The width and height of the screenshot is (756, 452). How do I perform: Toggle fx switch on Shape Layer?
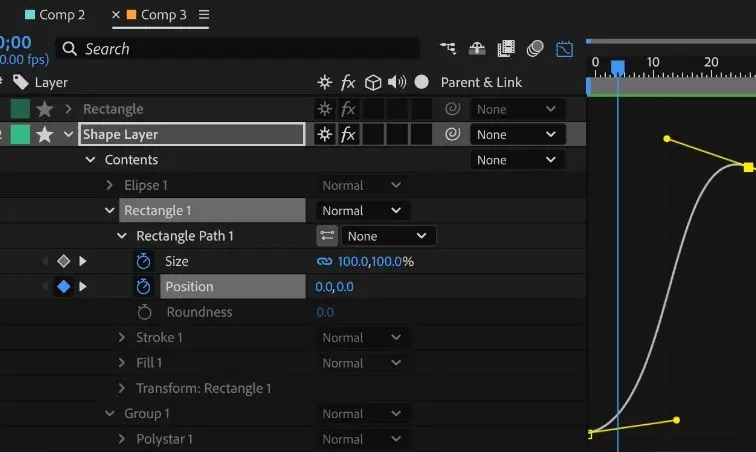pos(348,134)
